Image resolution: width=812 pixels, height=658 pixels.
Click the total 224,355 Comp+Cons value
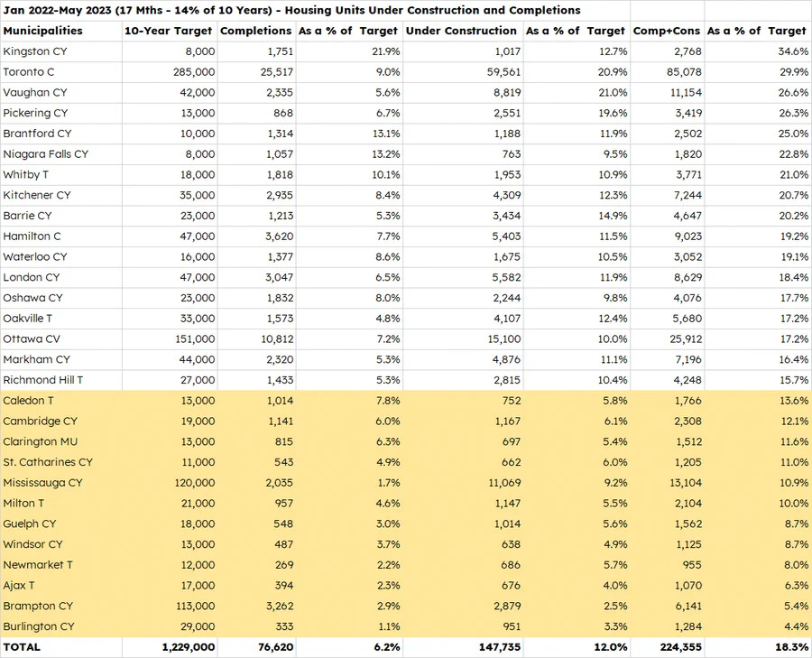click(681, 647)
